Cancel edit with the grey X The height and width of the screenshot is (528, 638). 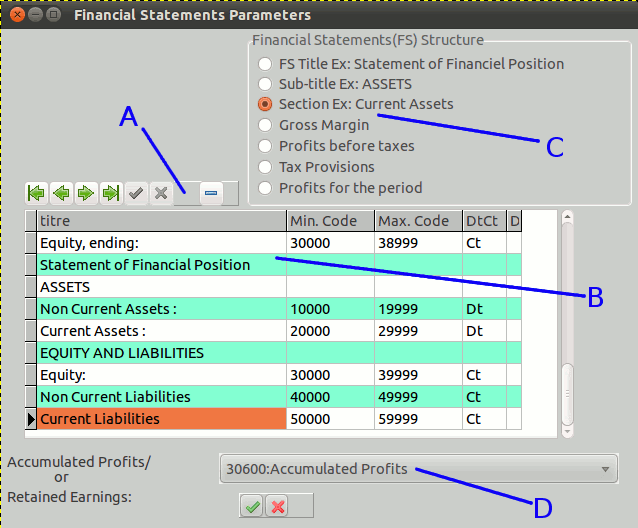(x=160, y=193)
